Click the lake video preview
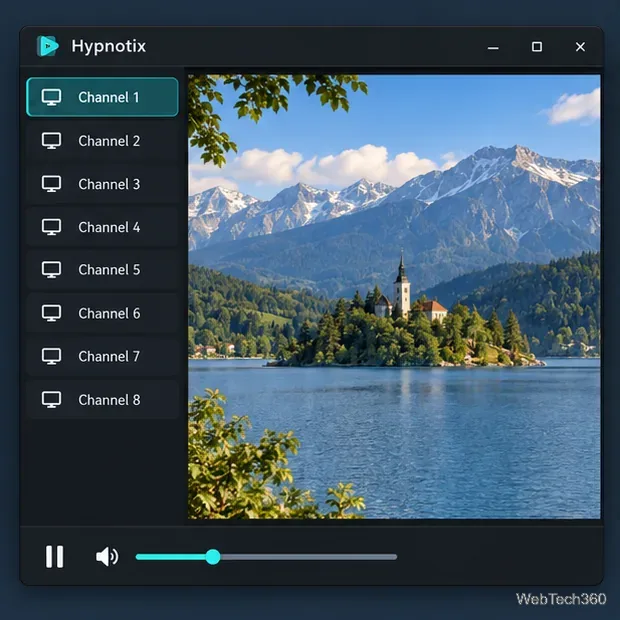Image resolution: width=620 pixels, height=620 pixels. [394, 297]
